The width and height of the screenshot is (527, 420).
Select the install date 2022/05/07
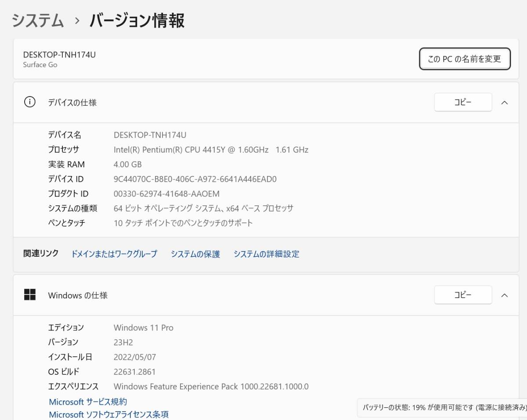[x=135, y=357]
